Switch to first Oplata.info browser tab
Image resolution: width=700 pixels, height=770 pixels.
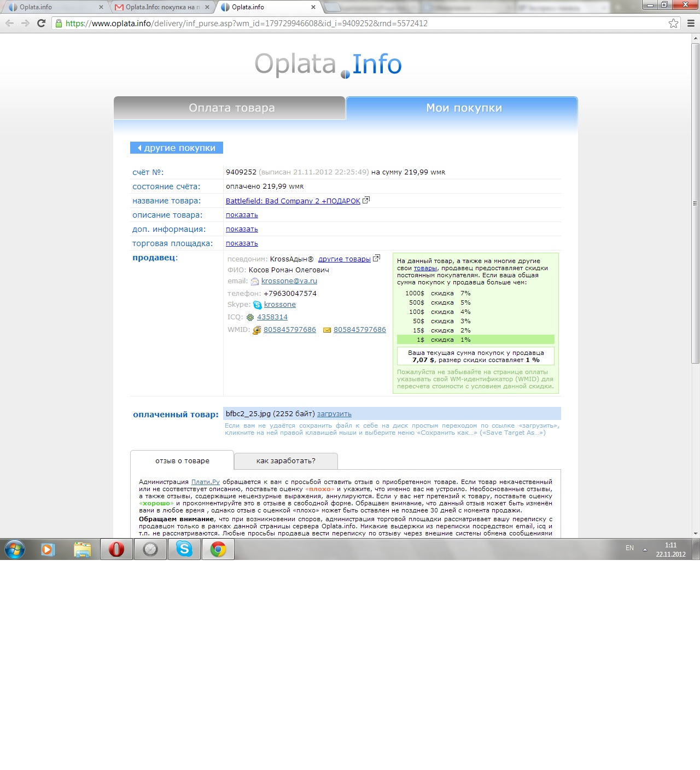(55, 7)
